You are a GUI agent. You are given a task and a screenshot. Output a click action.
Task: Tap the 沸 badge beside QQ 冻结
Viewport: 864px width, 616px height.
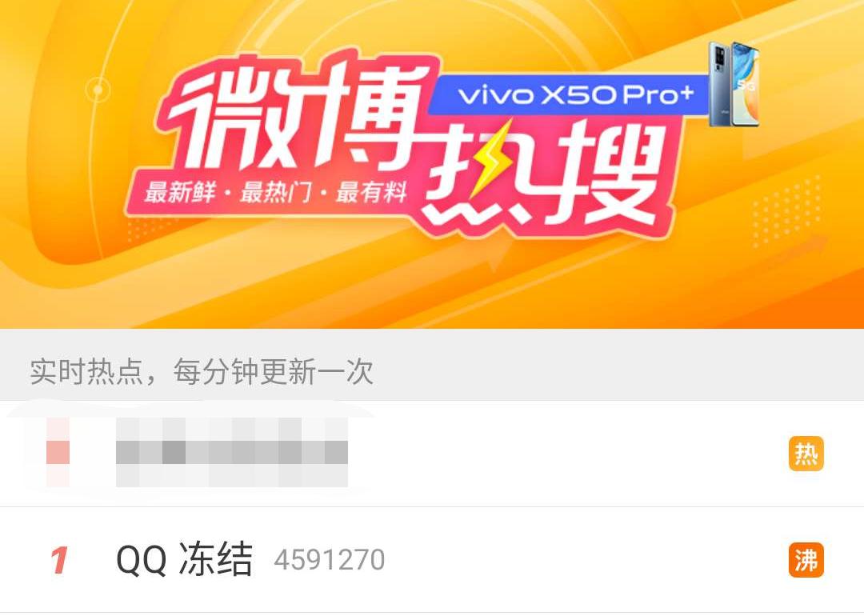(806, 560)
